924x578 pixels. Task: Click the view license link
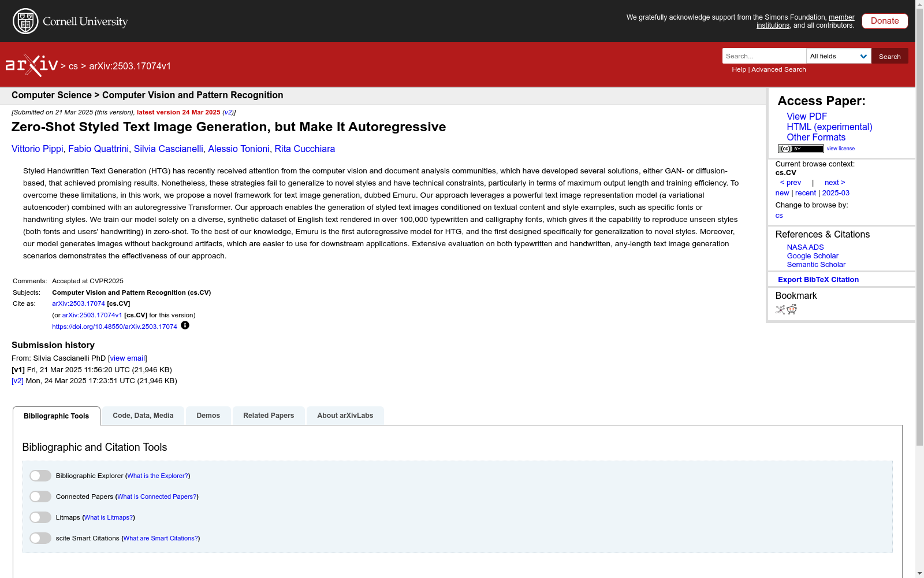[x=841, y=149]
